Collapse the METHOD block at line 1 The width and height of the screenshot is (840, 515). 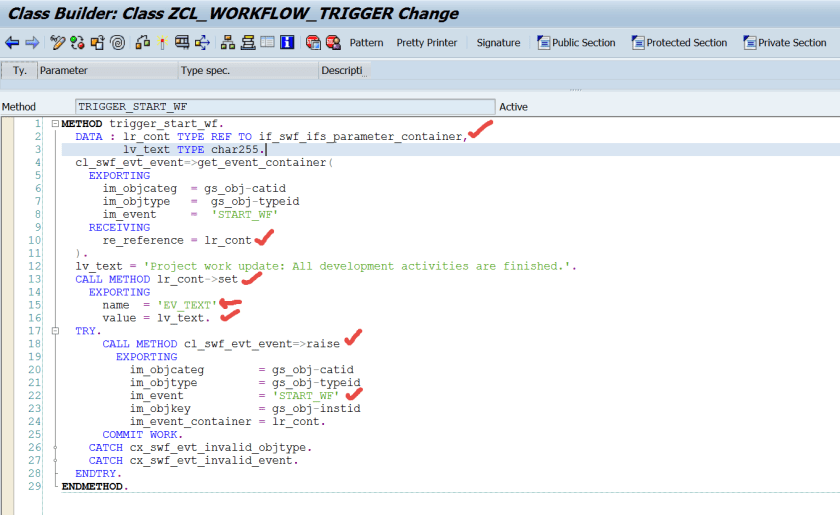point(55,123)
